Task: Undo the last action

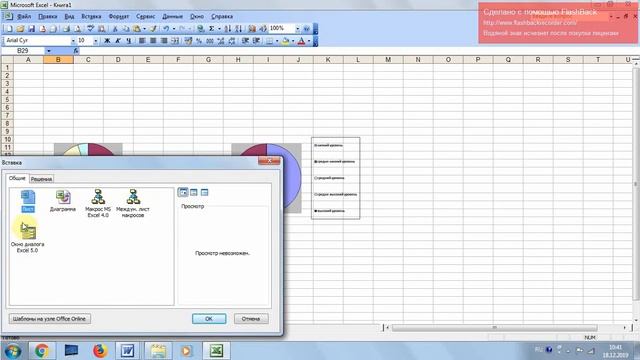Action: [x=166, y=29]
